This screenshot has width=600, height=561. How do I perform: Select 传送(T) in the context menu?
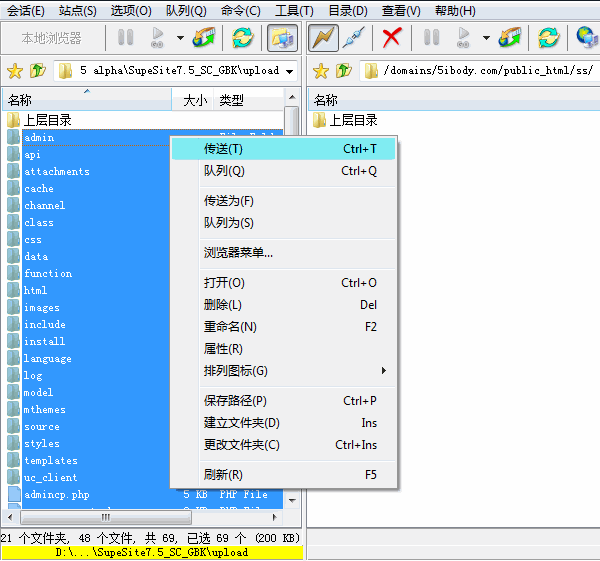point(223,149)
